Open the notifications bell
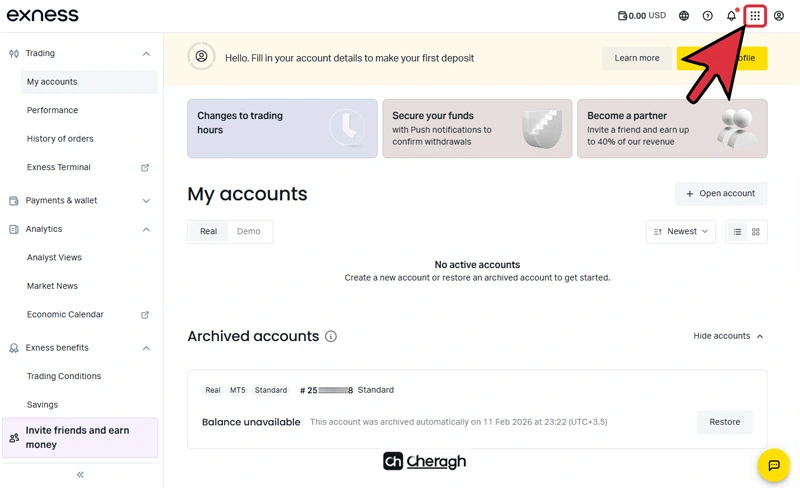 pos(732,15)
